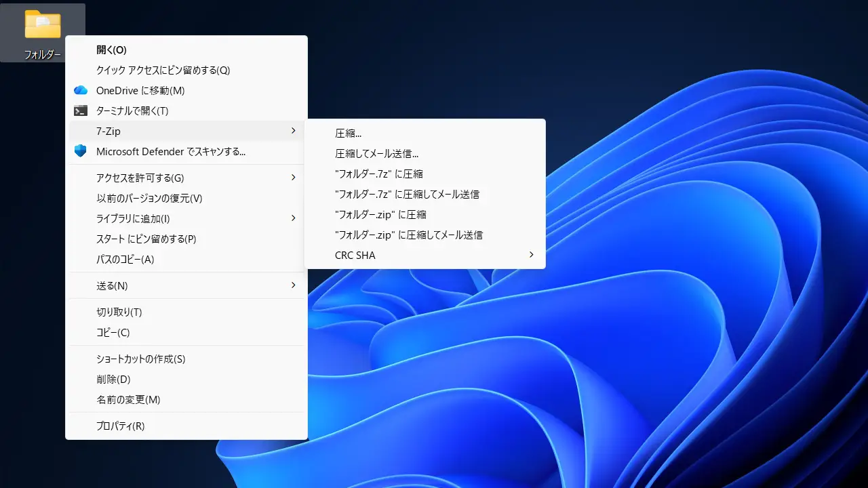Viewport: 868px width, 488px height.
Task: Click the OneDrive cloud icon
Action: (x=81, y=90)
